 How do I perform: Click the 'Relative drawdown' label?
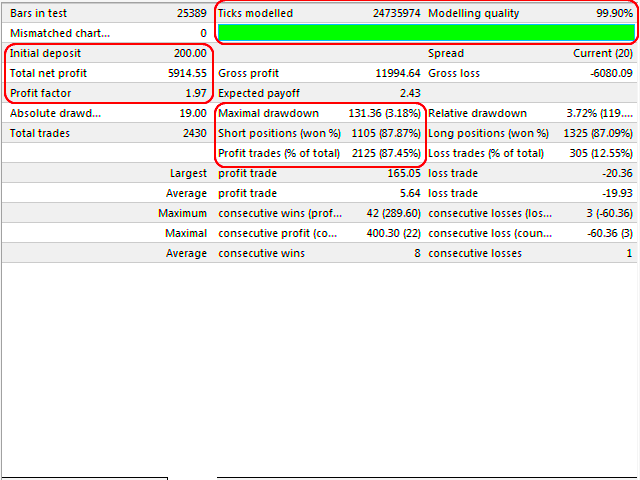(x=477, y=113)
